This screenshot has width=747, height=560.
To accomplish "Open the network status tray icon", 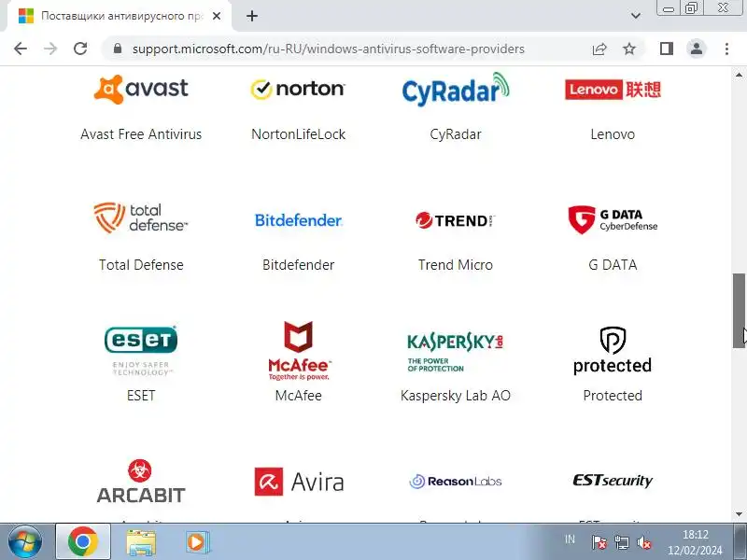I will pyautogui.click(x=622, y=542).
